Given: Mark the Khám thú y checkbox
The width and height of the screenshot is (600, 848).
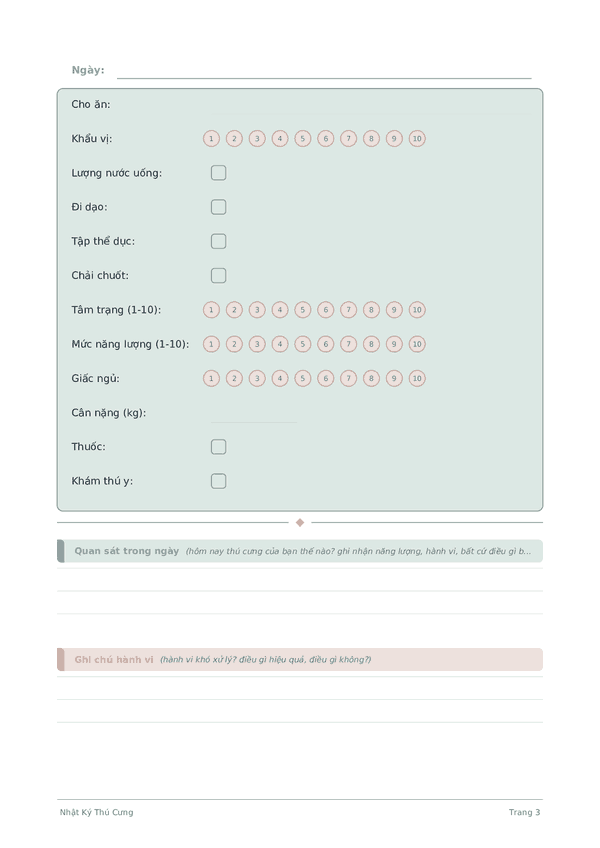Looking at the screenshot, I should 218,481.
